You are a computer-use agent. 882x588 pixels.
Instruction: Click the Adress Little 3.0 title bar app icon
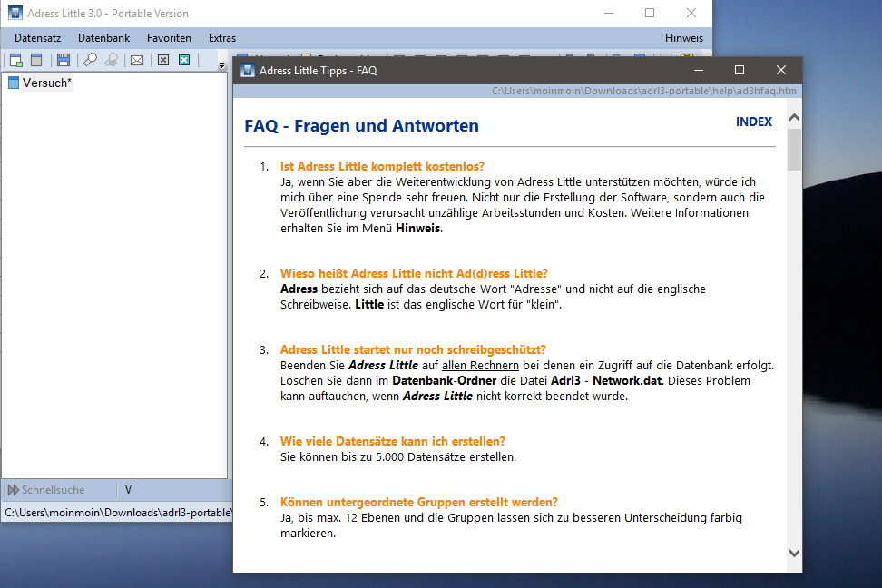click(15, 13)
